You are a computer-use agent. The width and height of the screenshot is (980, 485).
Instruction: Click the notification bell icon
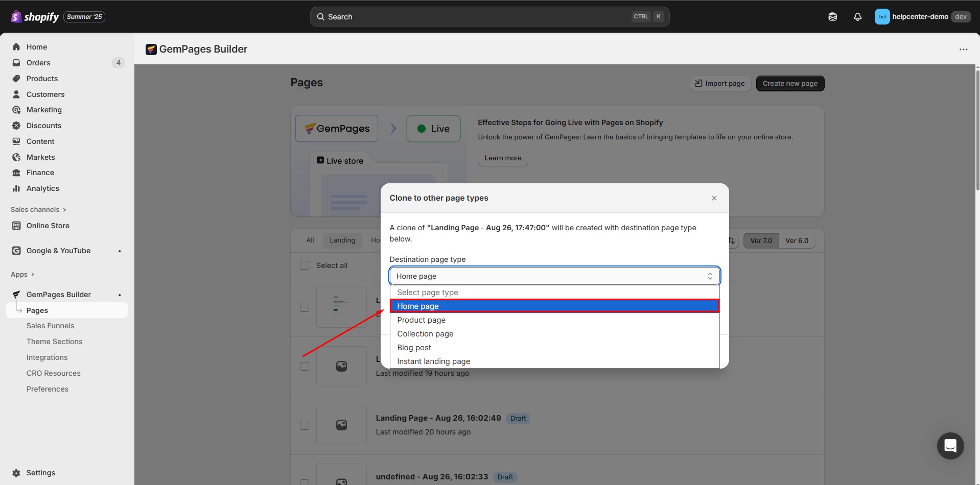pos(857,17)
